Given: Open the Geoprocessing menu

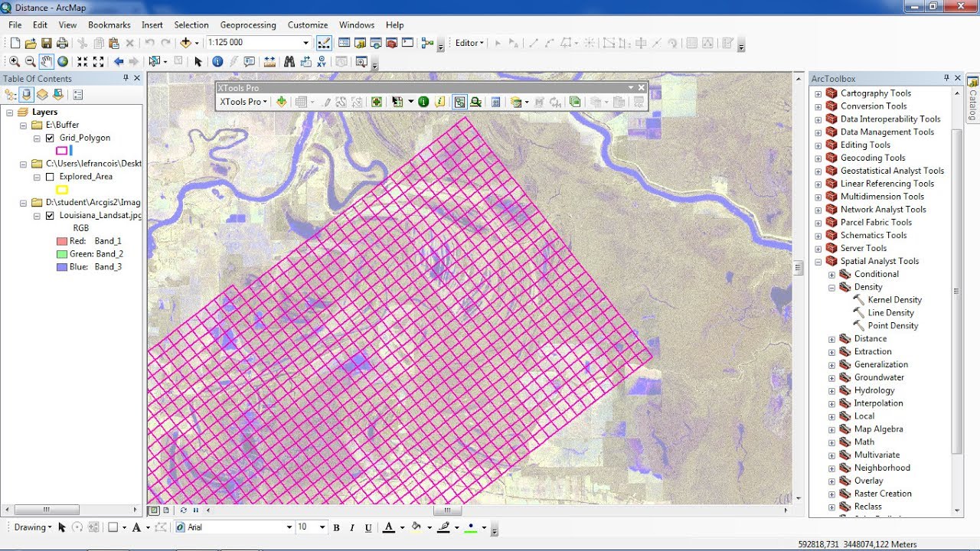Looking at the screenshot, I should [x=248, y=25].
